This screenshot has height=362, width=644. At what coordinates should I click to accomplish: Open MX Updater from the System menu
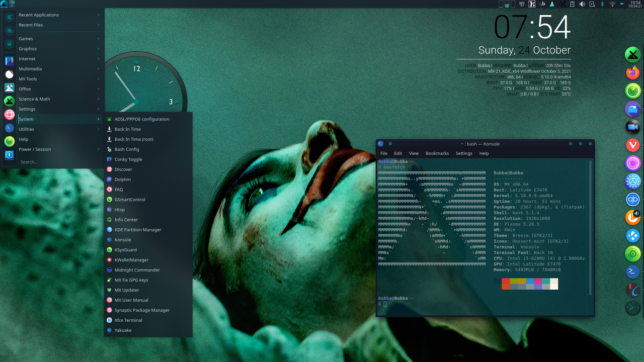click(148, 290)
